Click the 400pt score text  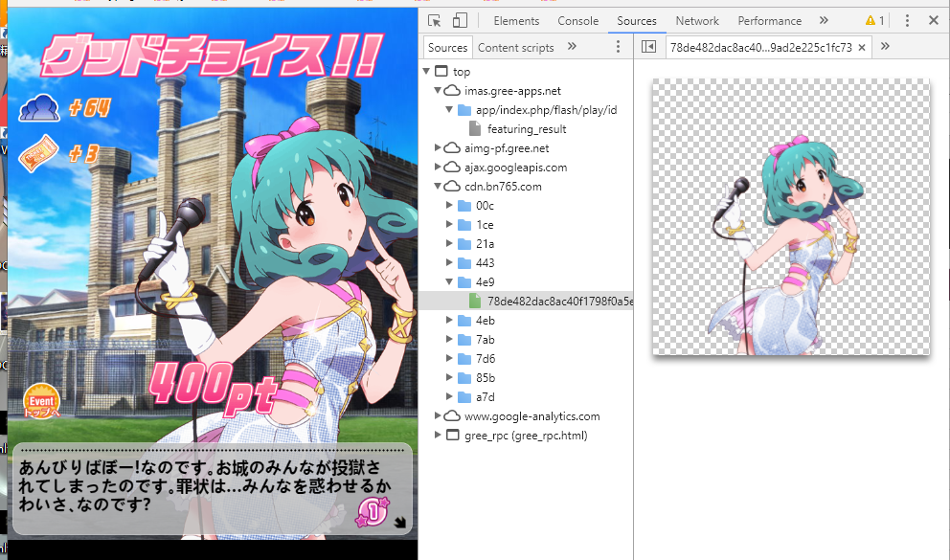pos(213,388)
